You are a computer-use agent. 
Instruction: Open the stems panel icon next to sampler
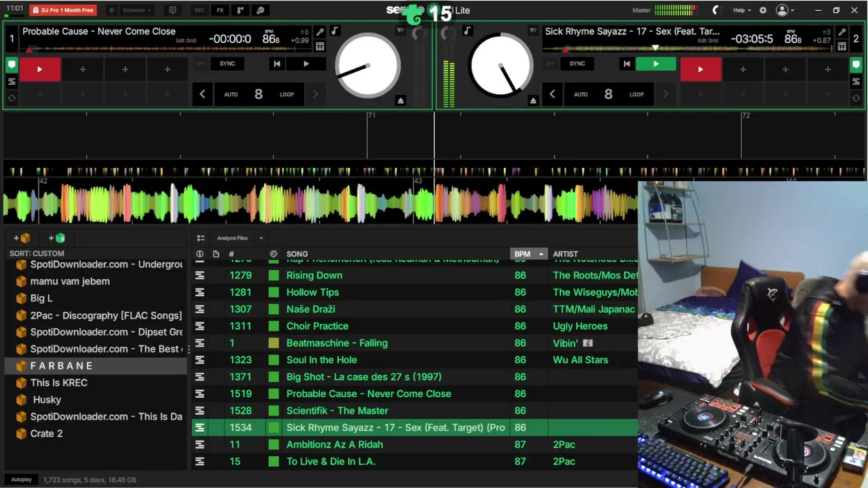(260, 10)
